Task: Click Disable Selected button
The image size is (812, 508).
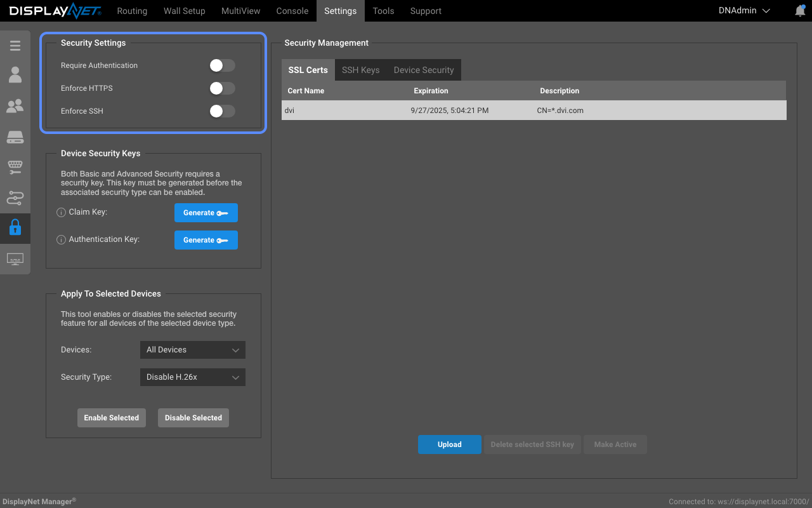Action: point(193,418)
